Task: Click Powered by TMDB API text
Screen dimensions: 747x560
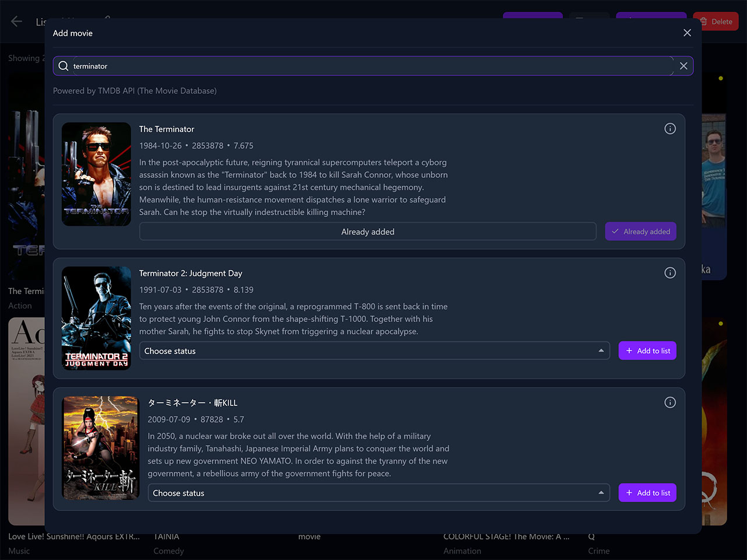Action: pyautogui.click(x=135, y=90)
